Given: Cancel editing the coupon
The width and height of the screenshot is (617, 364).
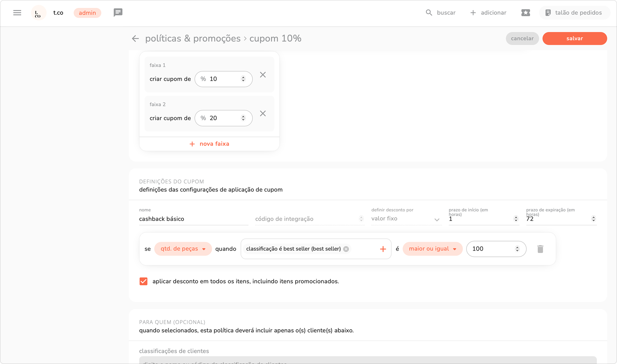Looking at the screenshot, I should [x=522, y=38].
